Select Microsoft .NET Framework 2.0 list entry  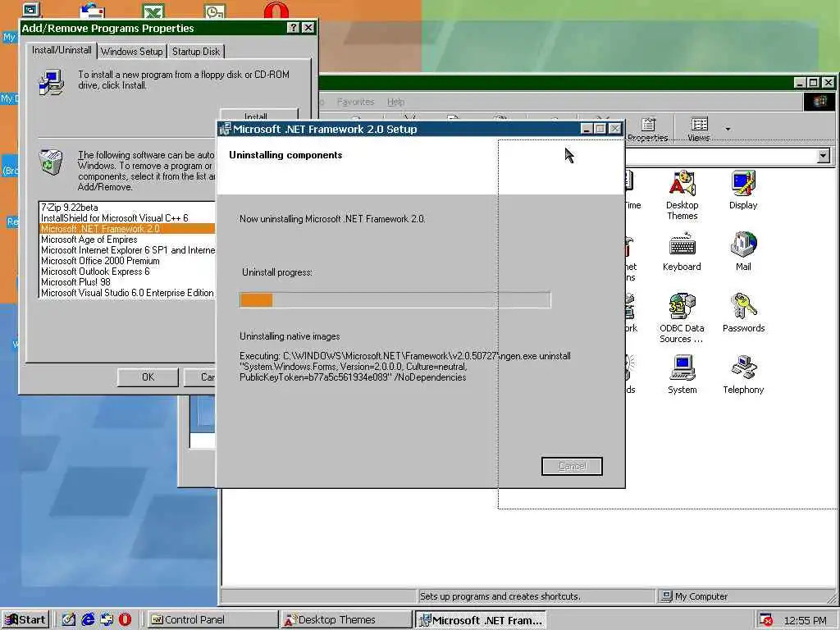(x=127, y=229)
